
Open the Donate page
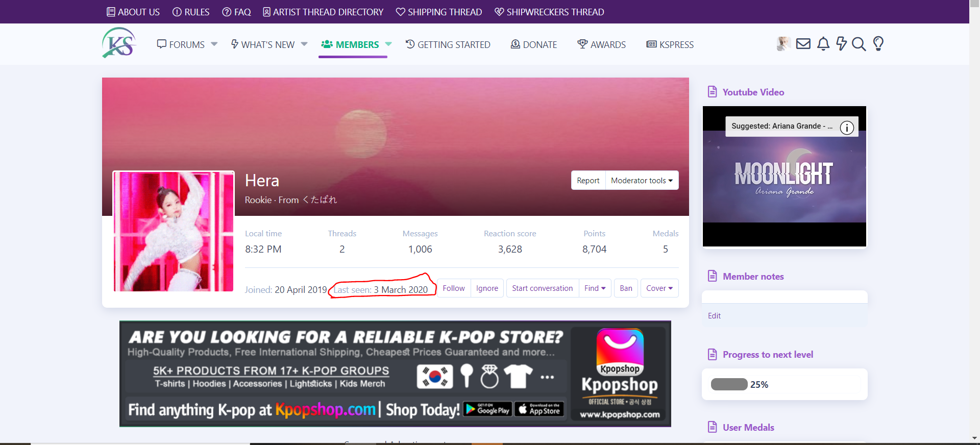pos(534,44)
